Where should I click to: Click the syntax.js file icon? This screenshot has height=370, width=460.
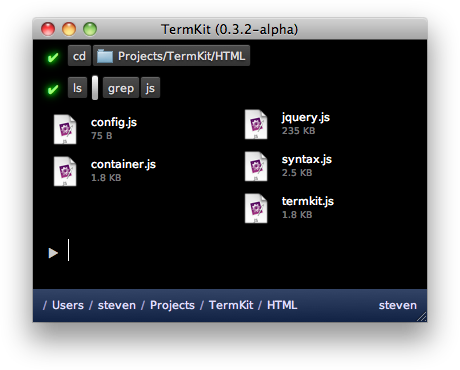point(256,166)
